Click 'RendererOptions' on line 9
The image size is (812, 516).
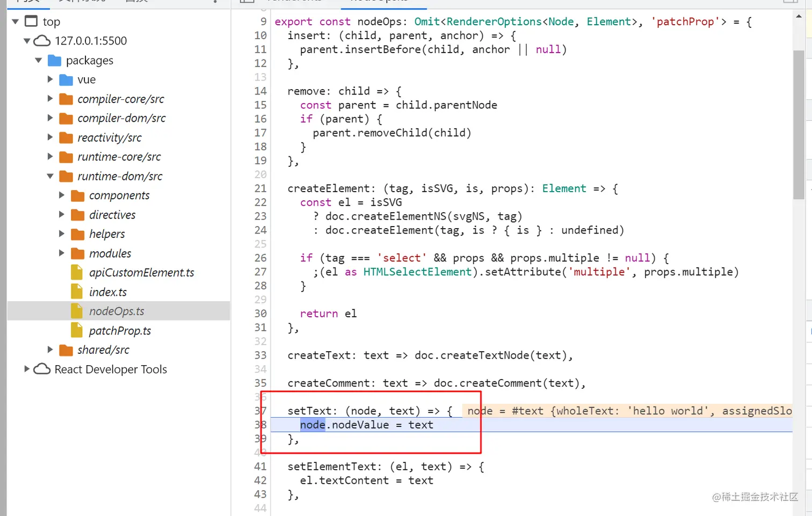click(x=494, y=21)
